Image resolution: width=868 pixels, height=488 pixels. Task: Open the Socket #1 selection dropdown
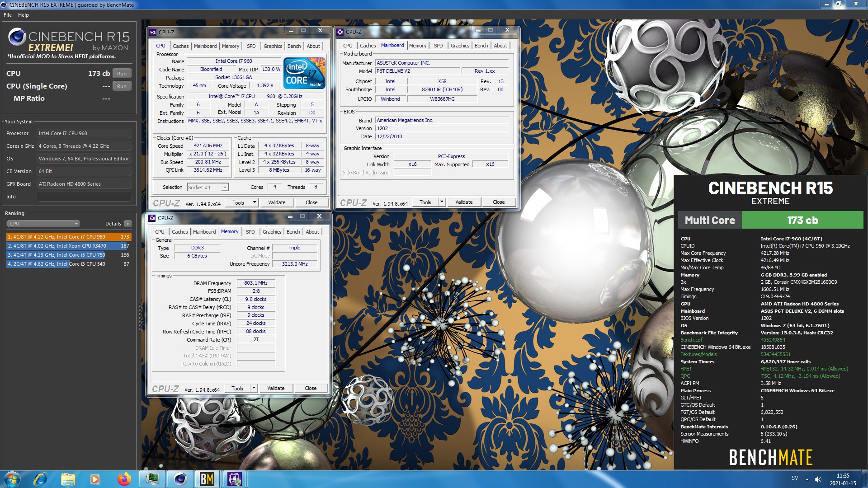pos(208,187)
